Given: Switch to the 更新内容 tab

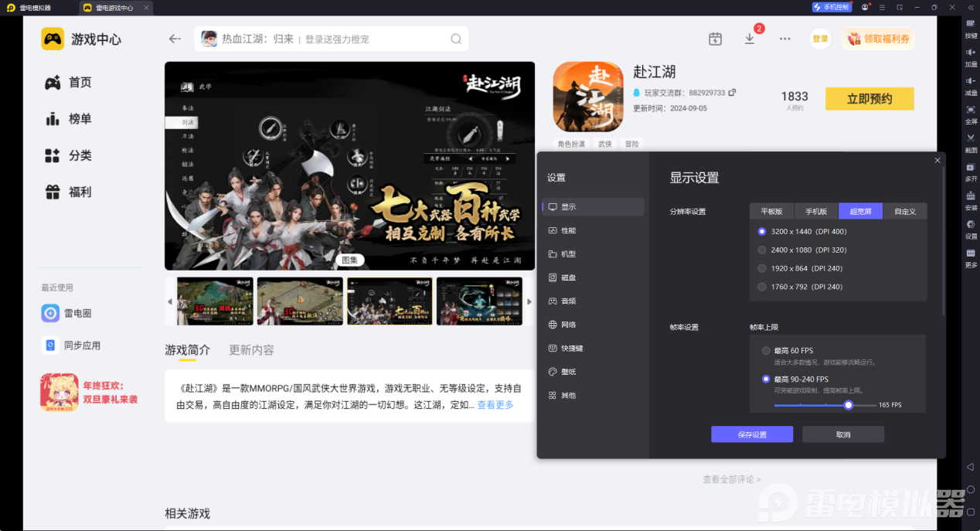Looking at the screenshot, I should 251,350.
